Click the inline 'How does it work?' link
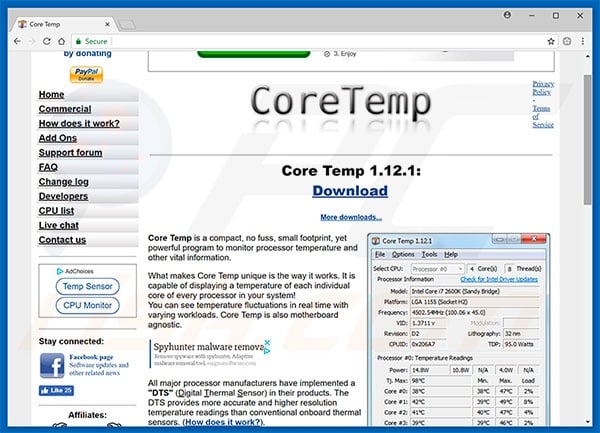This screenshot has width=600, height=433. (223, 422)
